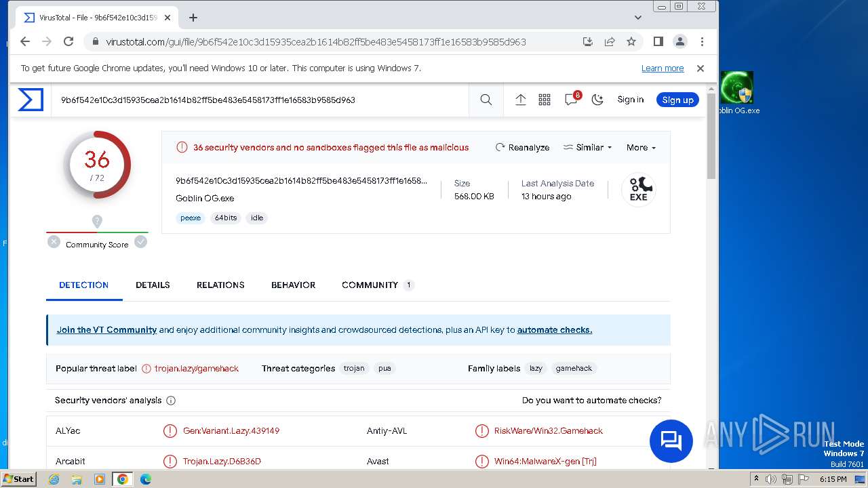The height and width of the screenshot is (488, 868).
Task: Click RiskWare/Win32.Gamehack detection text
Action: click(x=549, y=430)
